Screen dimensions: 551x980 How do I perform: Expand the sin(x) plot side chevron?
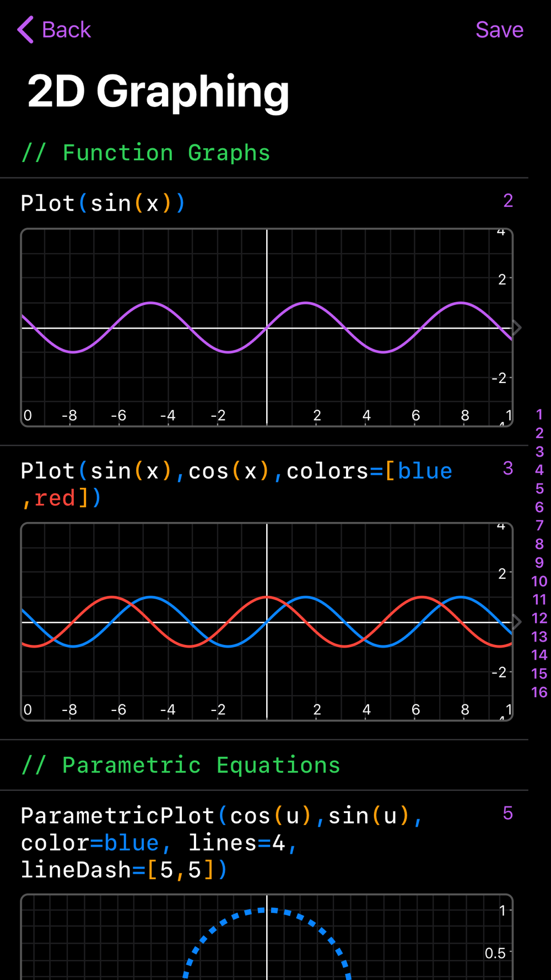point(517,327)
